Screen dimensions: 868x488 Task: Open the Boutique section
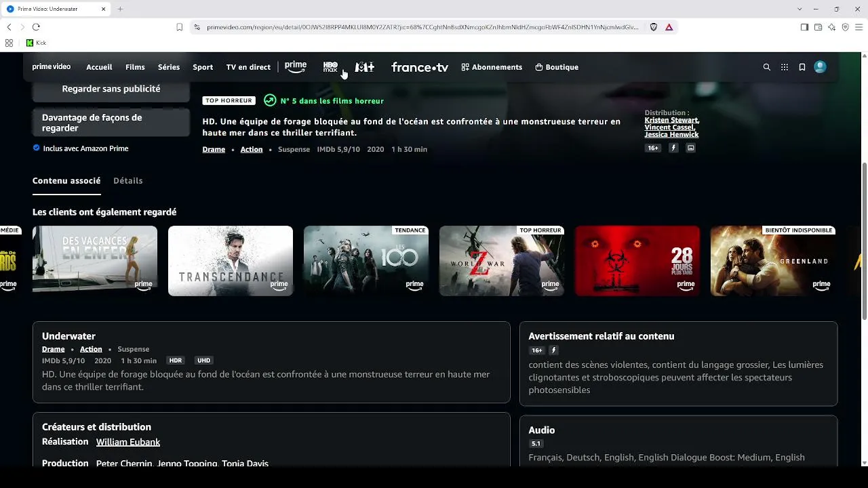(557, 67)
